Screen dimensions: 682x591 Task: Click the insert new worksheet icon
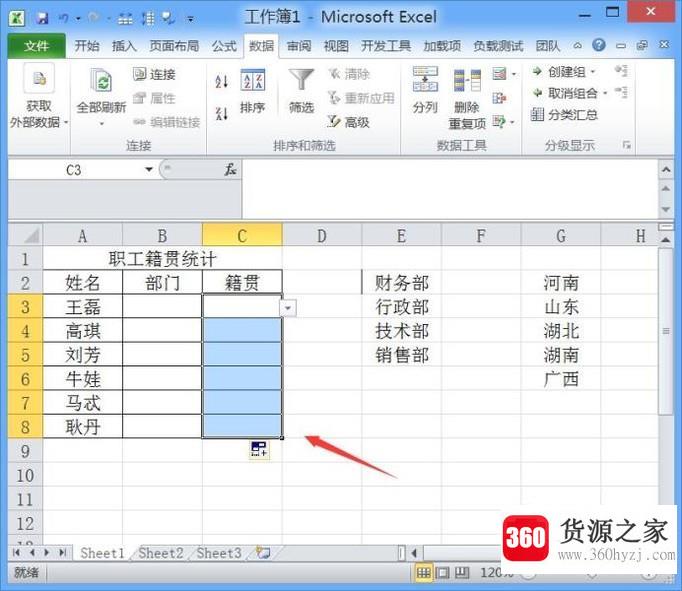263,553
